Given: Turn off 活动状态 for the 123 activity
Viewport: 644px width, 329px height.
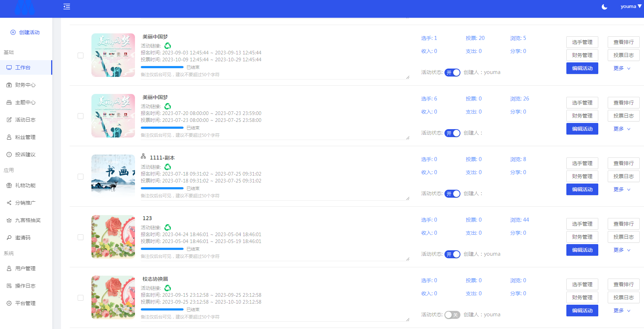Looking at the screenshot, I should click(x=452, y=254).
